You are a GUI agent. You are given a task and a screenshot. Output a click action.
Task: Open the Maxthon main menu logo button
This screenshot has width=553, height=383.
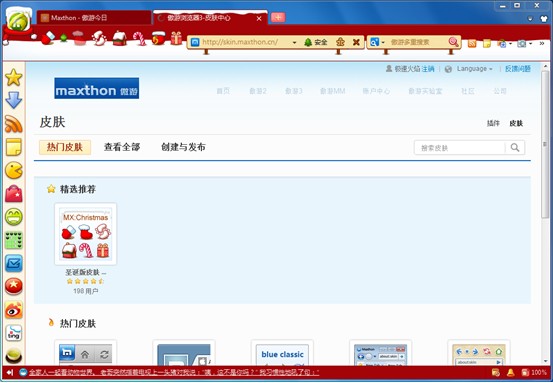coord(18,21)
